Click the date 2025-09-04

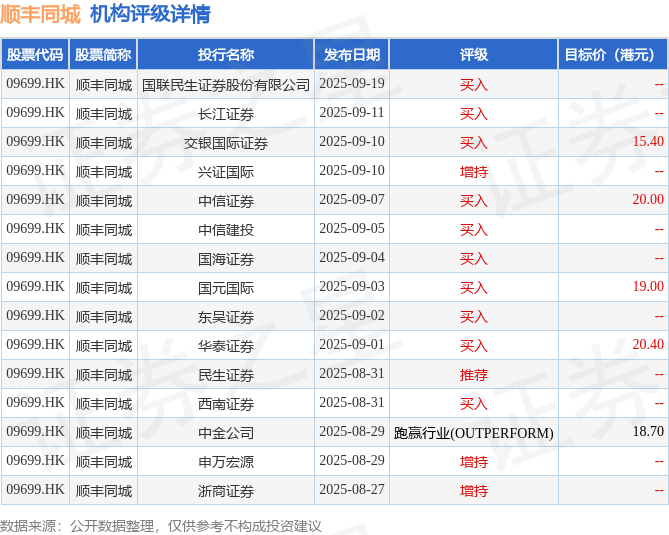tap(352, 257)
